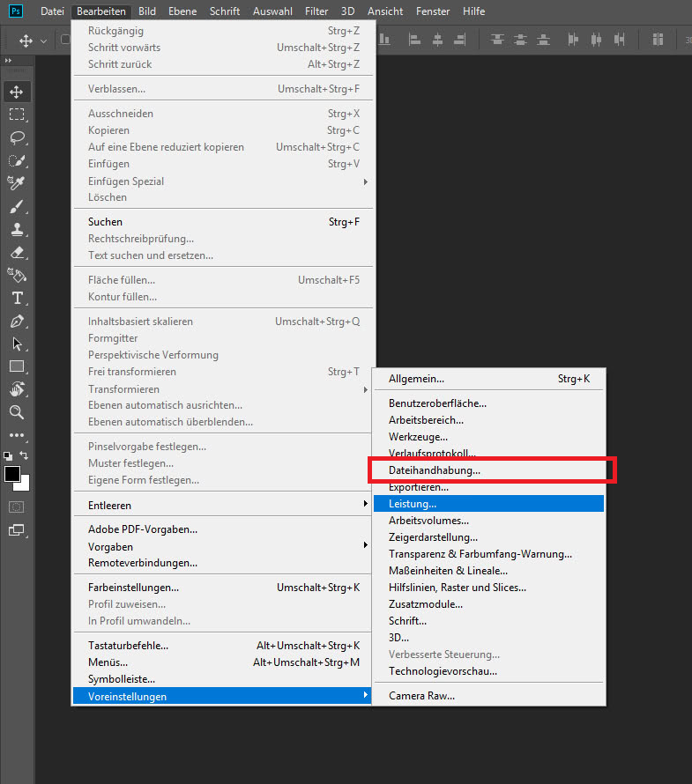Reset default foreground and background colors
Screen dimensions: 692x784
tap(8, 456)
